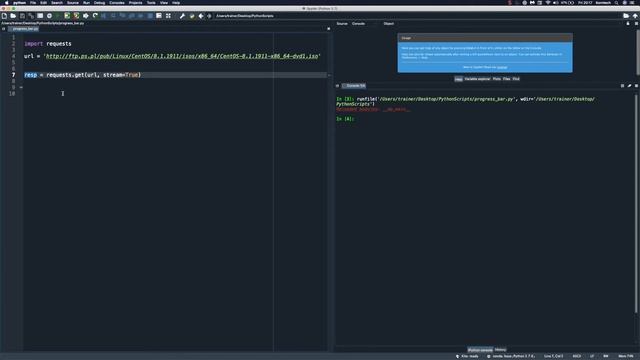640x360 pixels.
Task: Click Kite status in status bar
Action: click(x=467, y=356)
